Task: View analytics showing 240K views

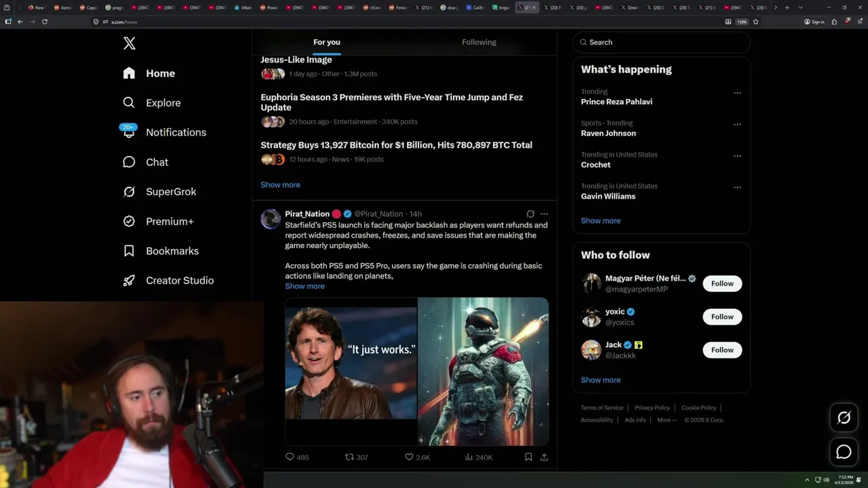Action: pos(479,457)
